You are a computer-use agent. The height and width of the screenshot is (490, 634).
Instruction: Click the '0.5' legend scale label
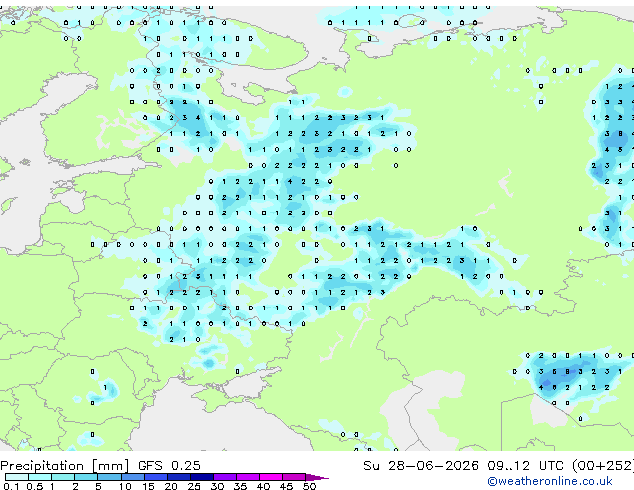click(x=35, y=486)
